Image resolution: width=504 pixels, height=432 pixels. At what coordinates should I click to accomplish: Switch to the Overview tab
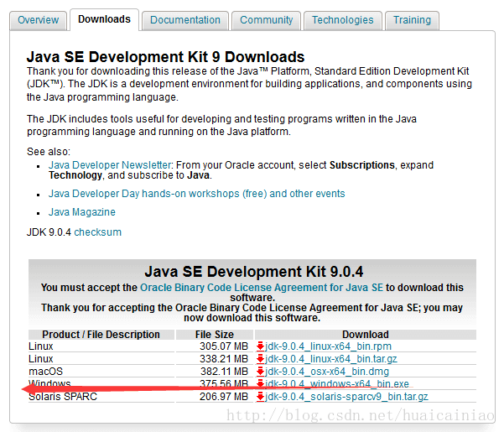[x=39, y=20]
